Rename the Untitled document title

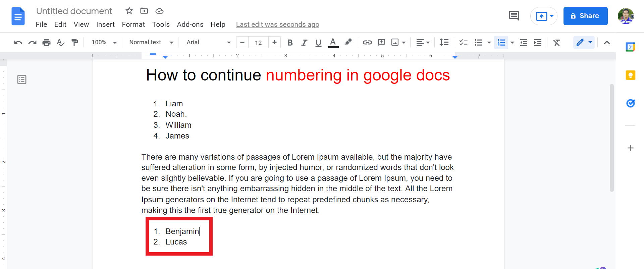coord(74,11)
